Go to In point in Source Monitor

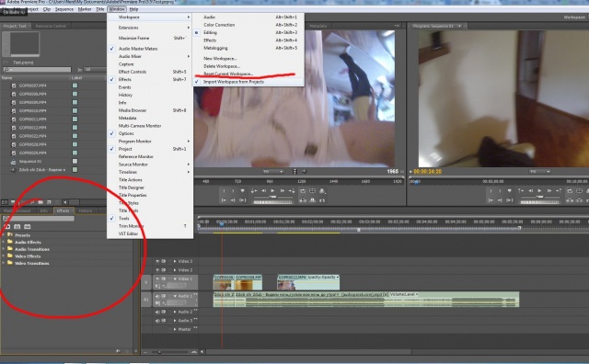[224, 200]
